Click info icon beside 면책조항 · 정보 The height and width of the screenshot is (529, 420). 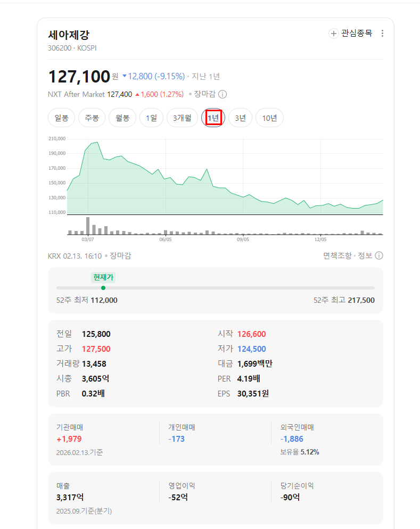379,256
